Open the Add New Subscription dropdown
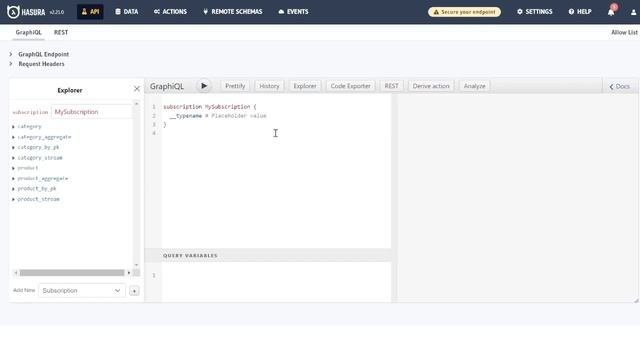640x360 pixels. pyautogui.click(x=82, y=291)
